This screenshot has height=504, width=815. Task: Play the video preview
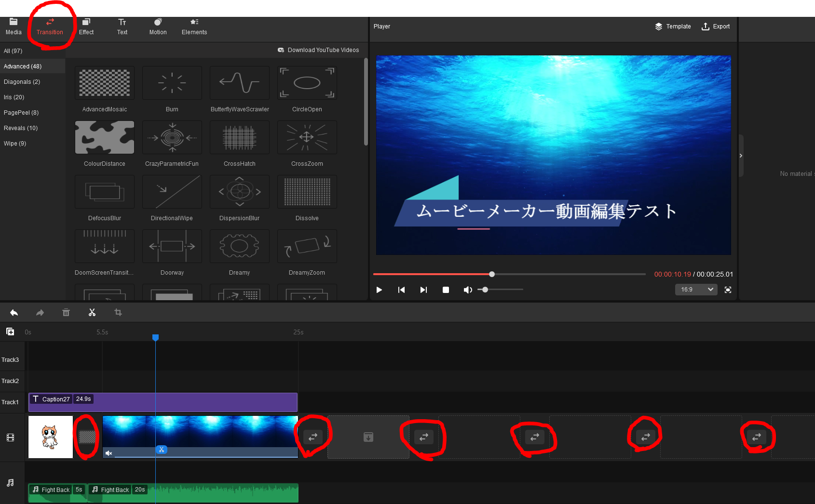point(379,290)
